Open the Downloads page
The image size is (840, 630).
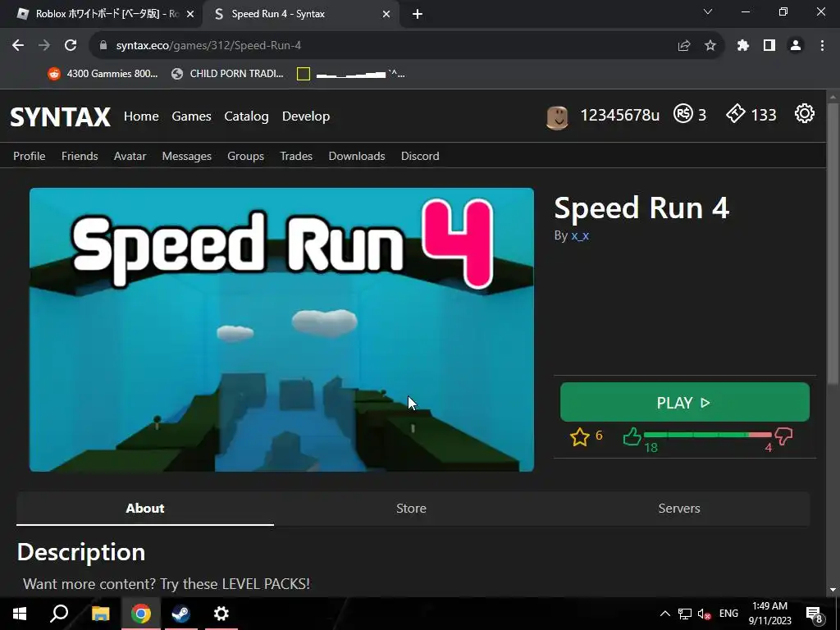click(357, 156)
